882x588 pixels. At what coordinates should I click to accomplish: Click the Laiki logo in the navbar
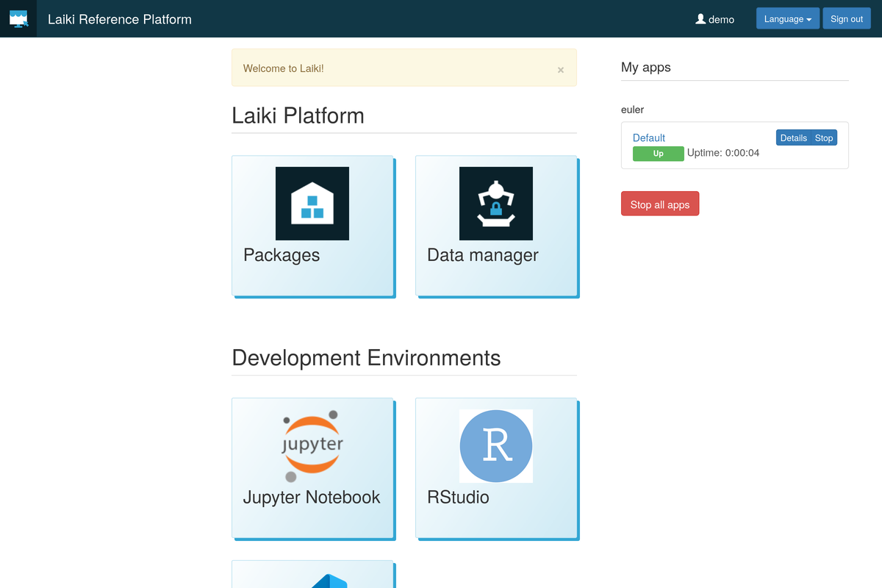18,18
